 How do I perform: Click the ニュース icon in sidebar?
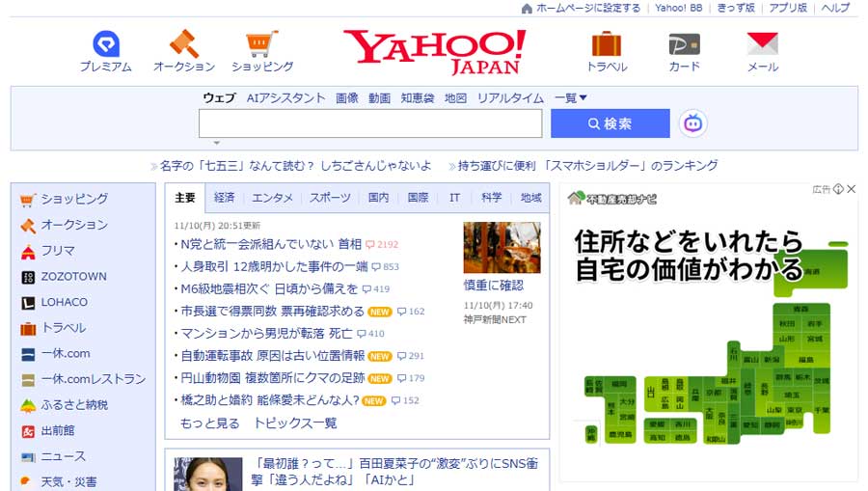pyautogui.click(x=28, y=457)
